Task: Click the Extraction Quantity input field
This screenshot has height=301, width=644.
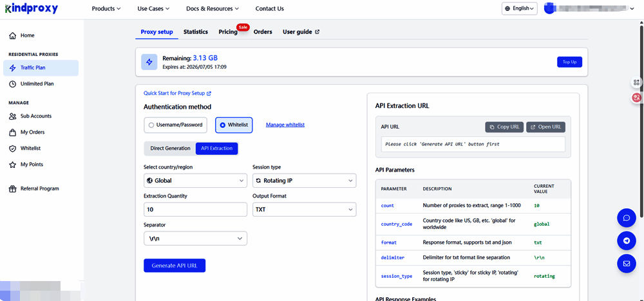Action: click(x=195, y=210)
